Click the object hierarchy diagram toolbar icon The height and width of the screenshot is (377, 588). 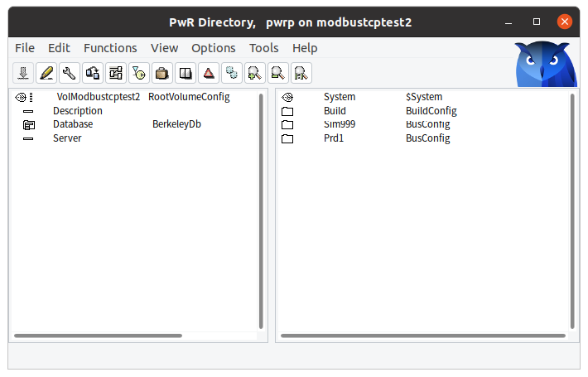coord(116,73)
